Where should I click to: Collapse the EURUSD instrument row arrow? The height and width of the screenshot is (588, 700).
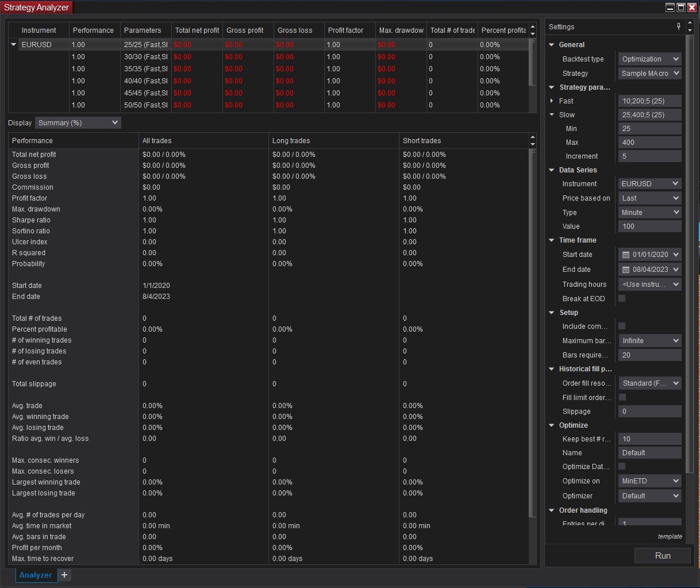pyautogui.click(x=14, y=44)
